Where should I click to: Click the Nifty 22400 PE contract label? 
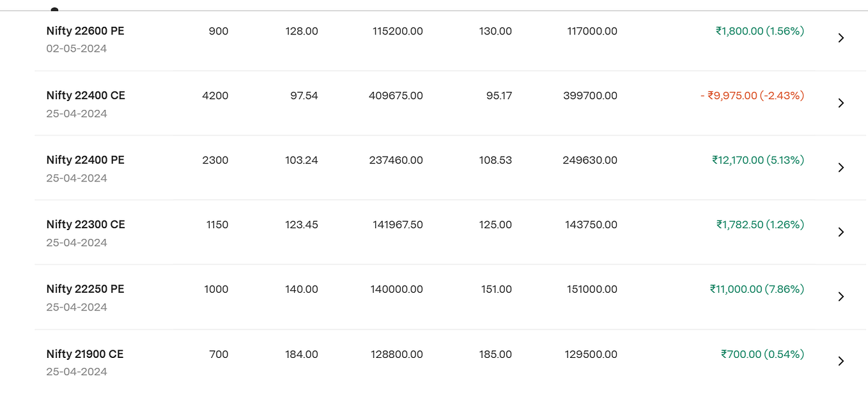click(86, 160)
